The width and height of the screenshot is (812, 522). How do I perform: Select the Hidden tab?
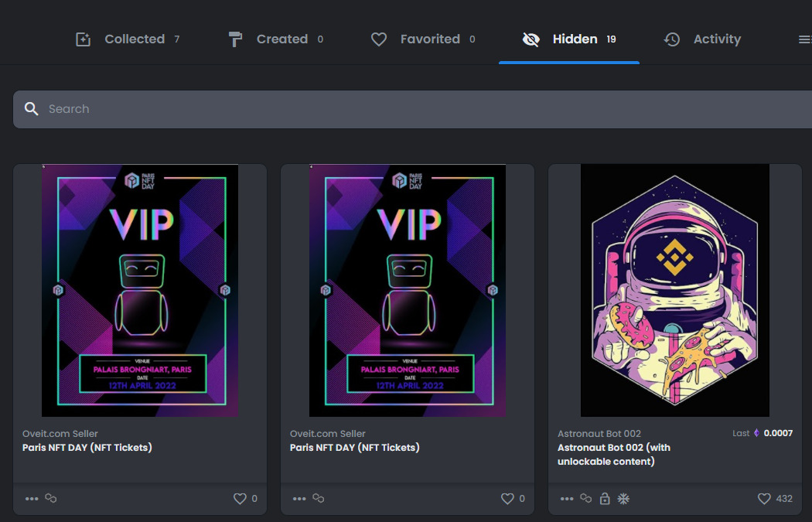568,39
